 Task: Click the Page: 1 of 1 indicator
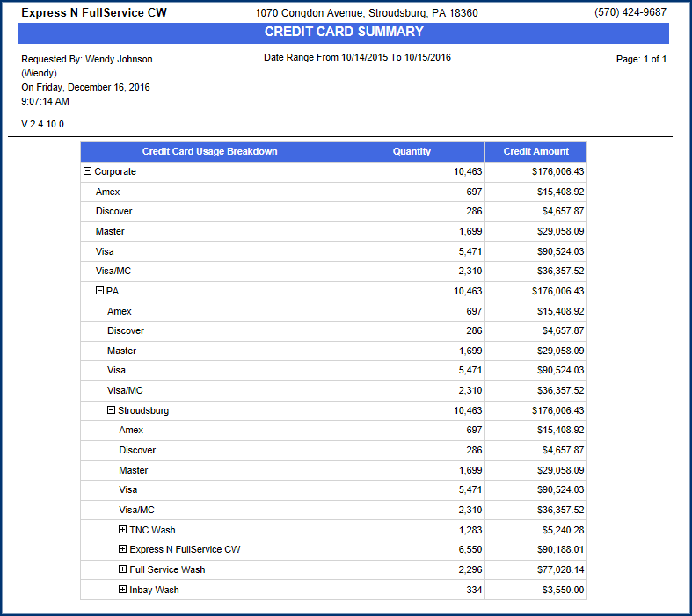pyautogui.click(x=642, y=59)
